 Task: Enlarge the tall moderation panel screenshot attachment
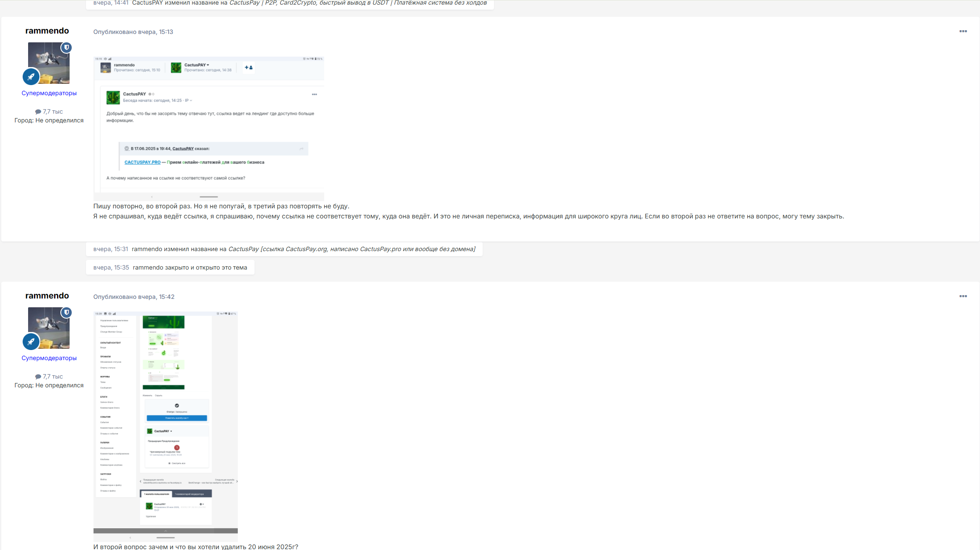click(x=166, y=426)
